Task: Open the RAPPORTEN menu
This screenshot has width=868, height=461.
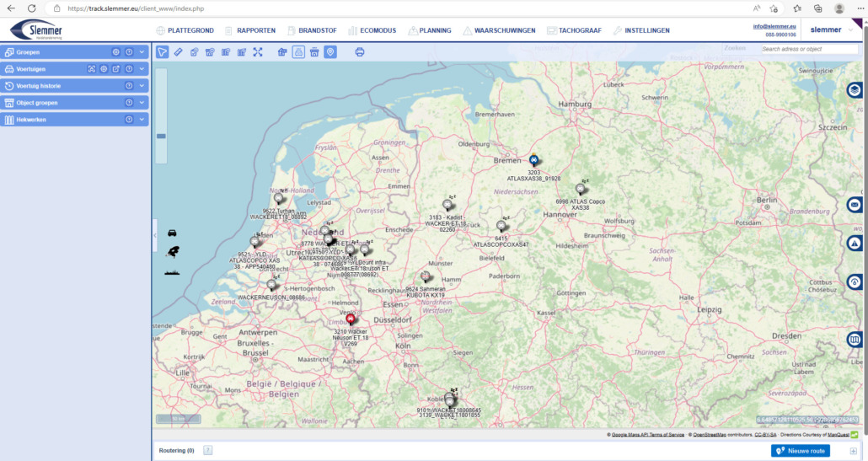Action: (x=250, y=30)
